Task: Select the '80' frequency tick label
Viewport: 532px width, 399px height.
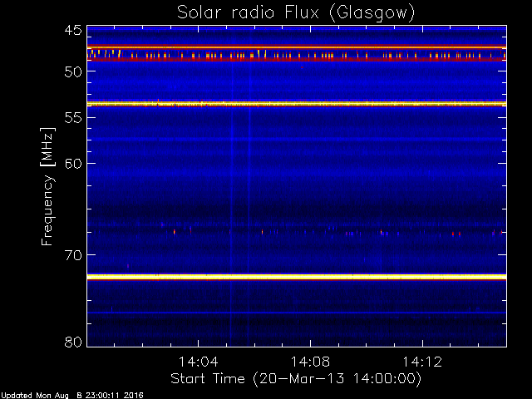Action: 73,342
